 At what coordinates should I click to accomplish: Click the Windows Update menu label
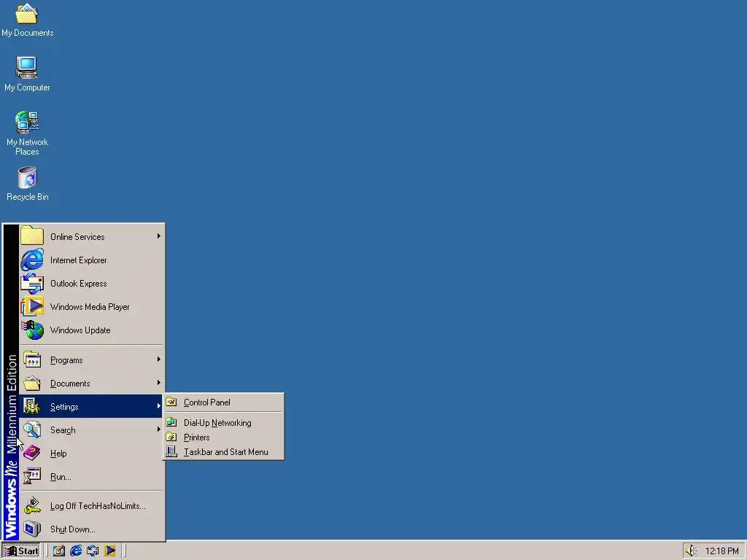80,330
